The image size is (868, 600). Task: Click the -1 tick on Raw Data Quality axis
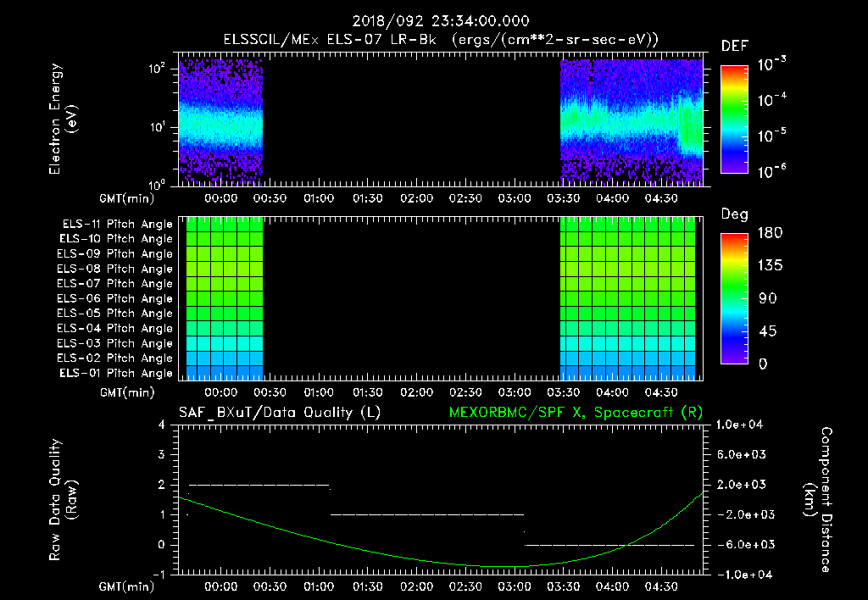159,575
